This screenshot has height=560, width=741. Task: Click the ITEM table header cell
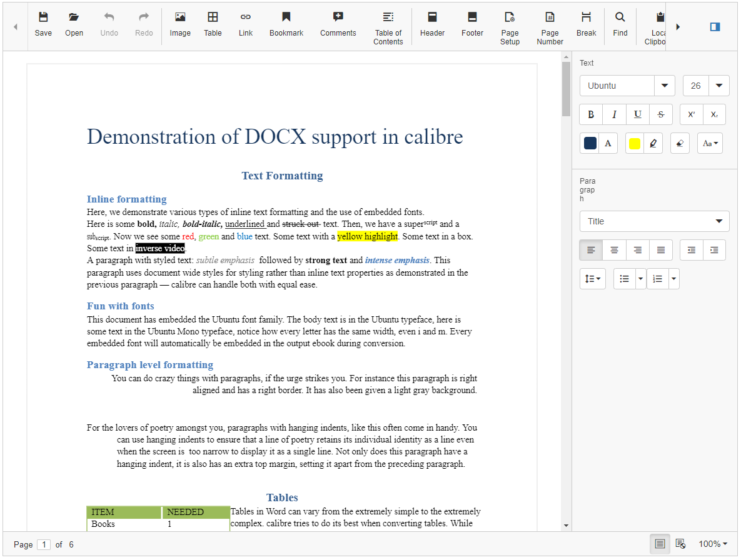(x=124, y=512)
